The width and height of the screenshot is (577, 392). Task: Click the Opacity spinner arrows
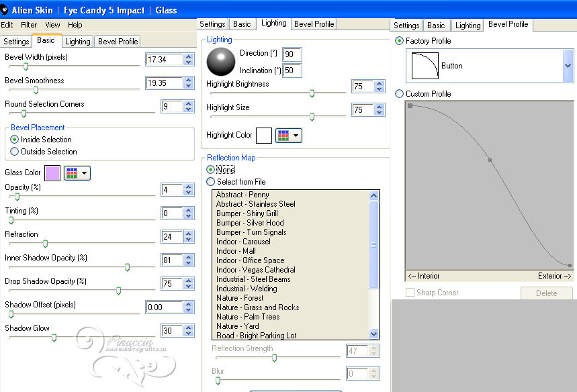click(x=188, y=190)
